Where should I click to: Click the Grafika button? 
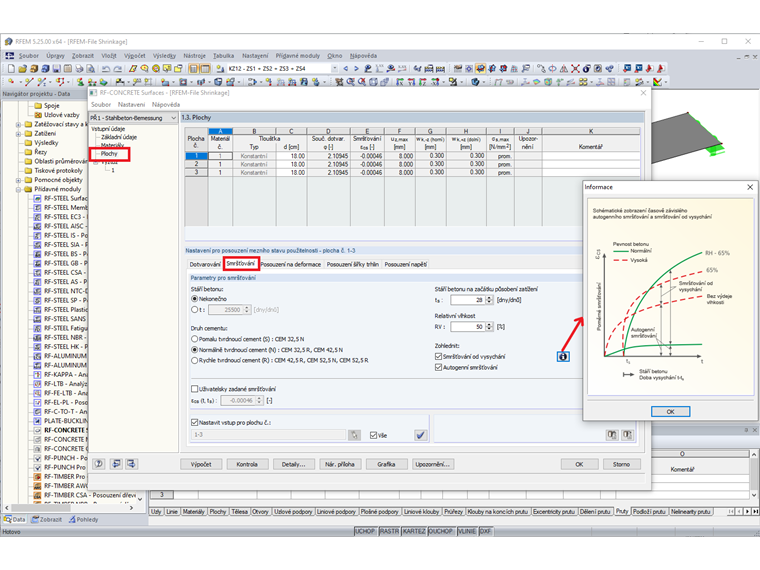tap(386, 464)
